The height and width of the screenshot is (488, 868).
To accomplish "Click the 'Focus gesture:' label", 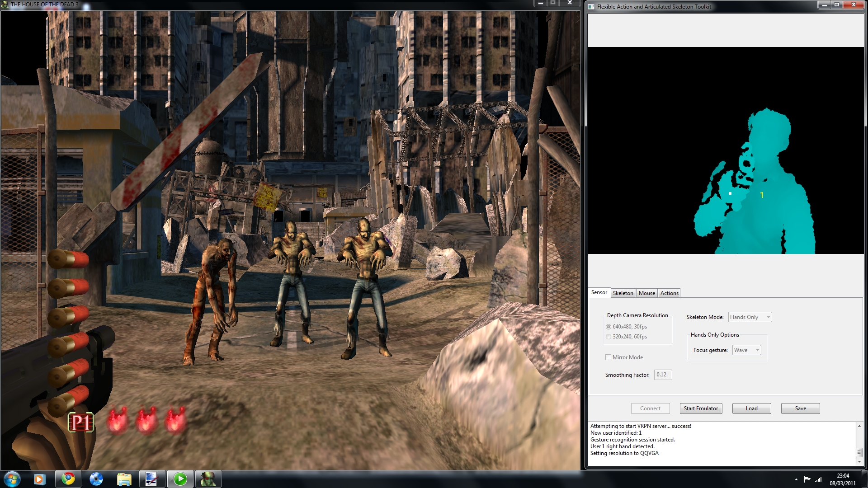I will click(710, 350).
